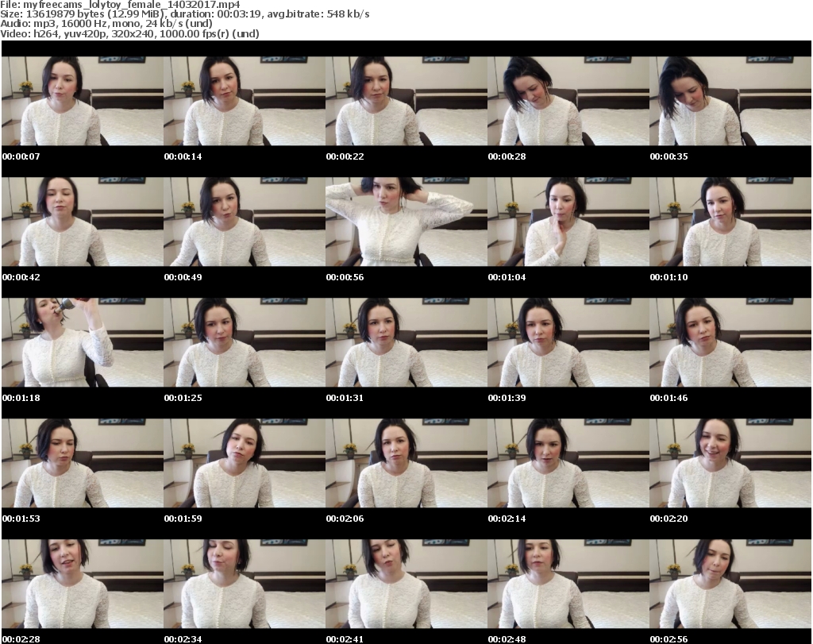The width and height of the screenshot is (813, 644).
Task: Click the thumbnail at timestamp 00:00:35
Action: [x=730, y=101]
